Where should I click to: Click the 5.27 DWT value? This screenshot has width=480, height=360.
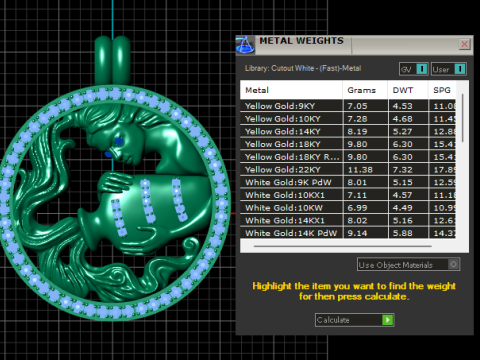coord(402,131)
